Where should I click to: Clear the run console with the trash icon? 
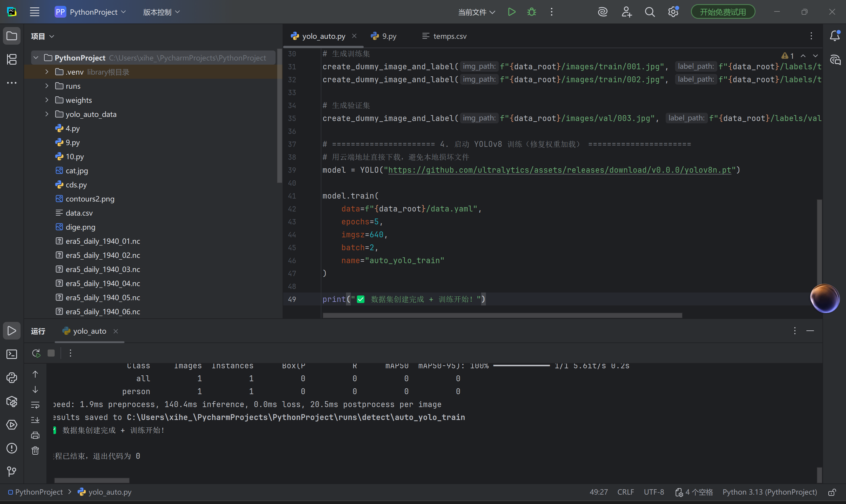(35, 451)
